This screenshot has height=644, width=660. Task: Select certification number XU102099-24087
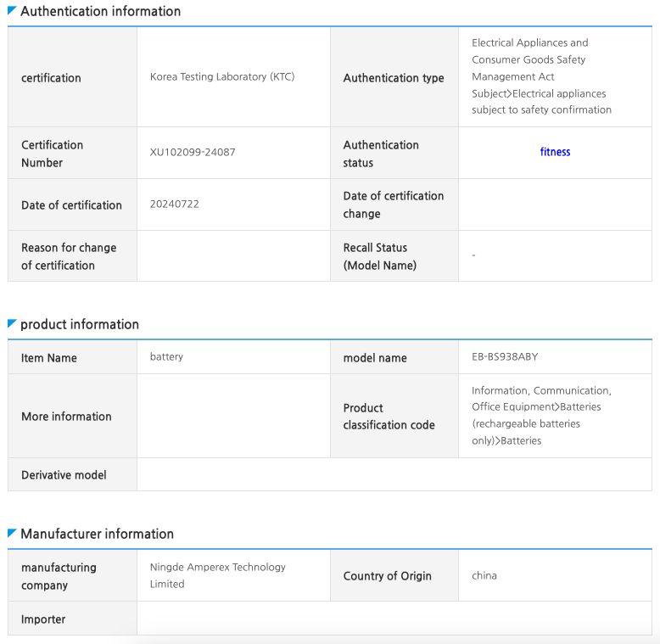[193, 153]
